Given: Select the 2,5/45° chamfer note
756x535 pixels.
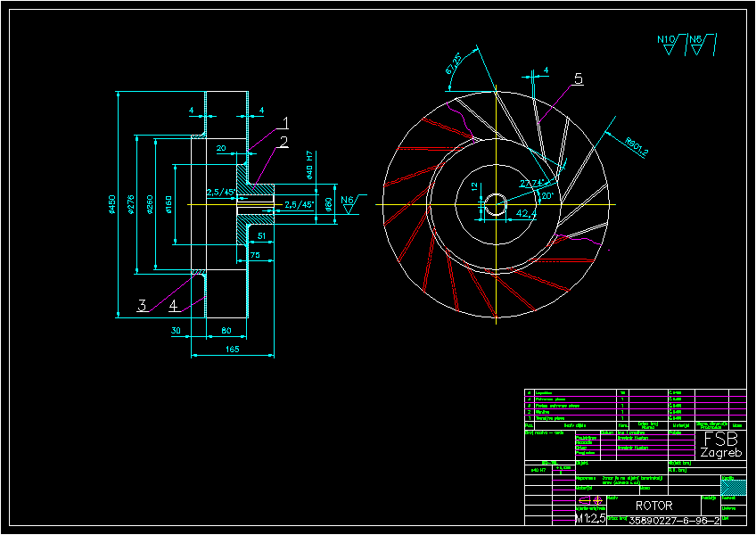Looking at the screenshot, I should click(221, 191).
